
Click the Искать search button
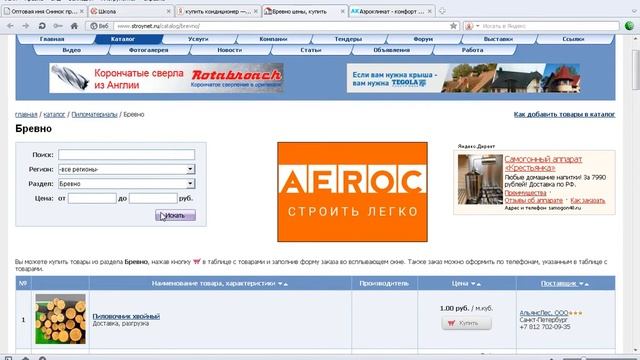(x=176, y=215)
